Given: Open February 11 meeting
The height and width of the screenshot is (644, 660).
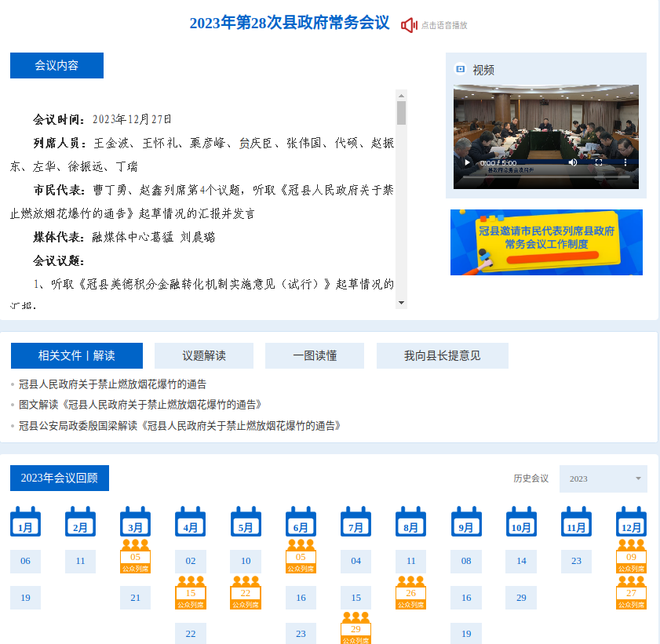Looking at the screenshot, I should pyautogui.click(x=80, y=561).
